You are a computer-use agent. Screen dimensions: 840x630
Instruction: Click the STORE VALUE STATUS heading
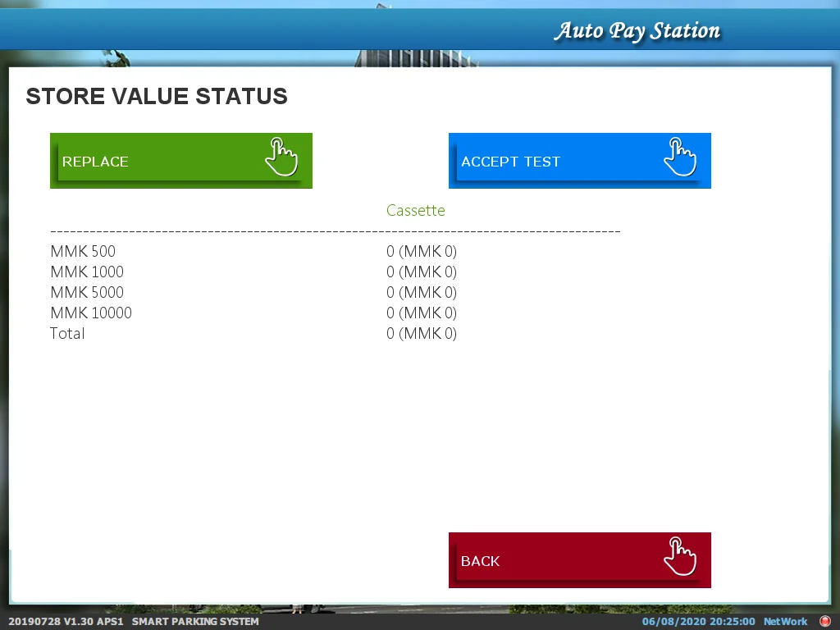coord(157,97)
